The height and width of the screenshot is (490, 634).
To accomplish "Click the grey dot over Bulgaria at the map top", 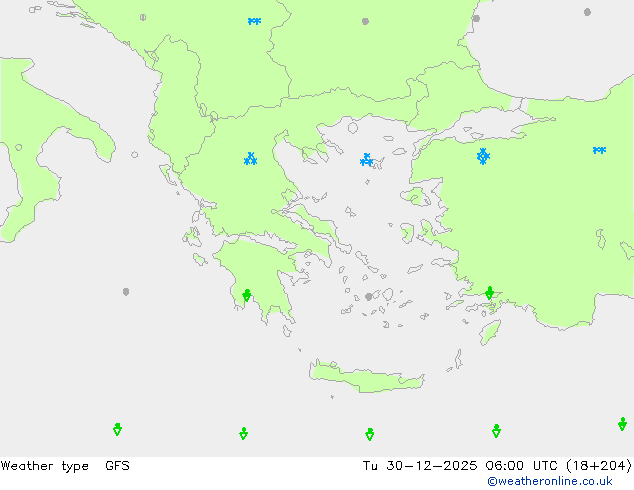I will coord(365,21).
